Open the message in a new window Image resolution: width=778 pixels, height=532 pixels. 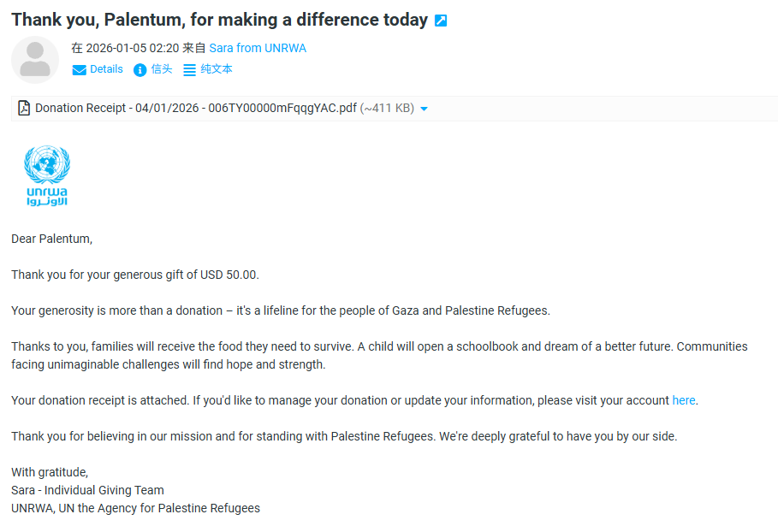pos(441,21)
